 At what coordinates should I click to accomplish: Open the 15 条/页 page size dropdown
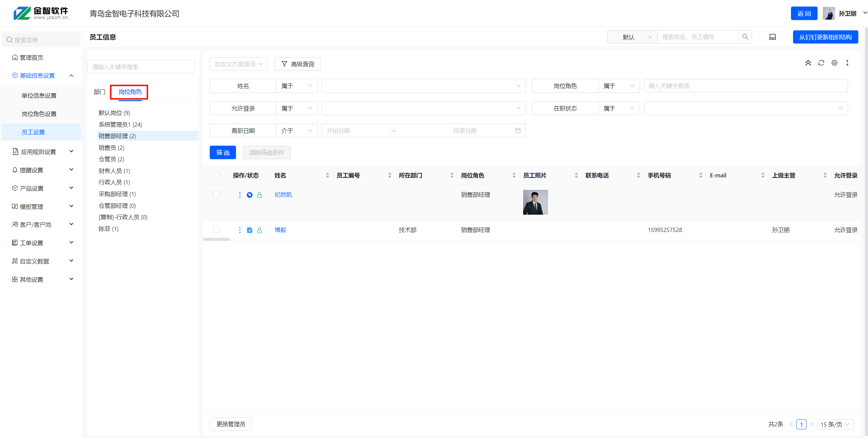coord(835,424)
